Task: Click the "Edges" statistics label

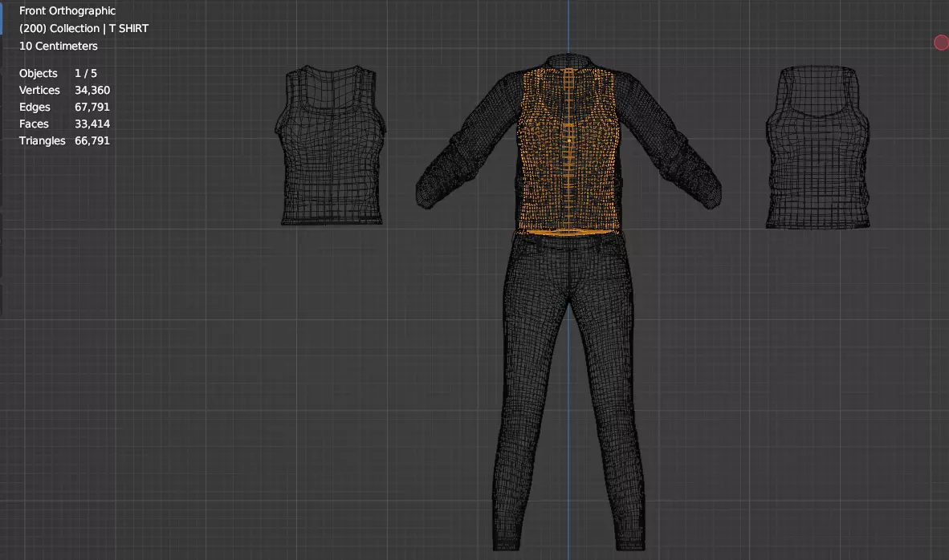Action: click(35, 107)
